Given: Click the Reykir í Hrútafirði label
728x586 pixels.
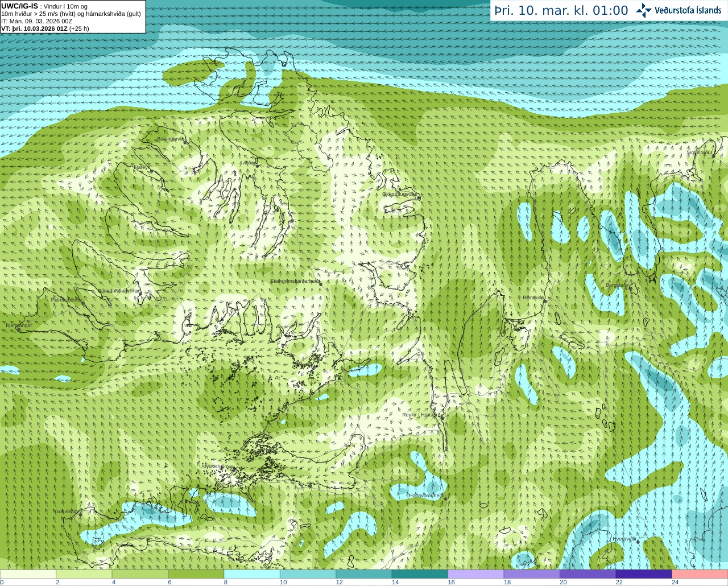Looking at the screenshot, I should [x=421, y=415].
